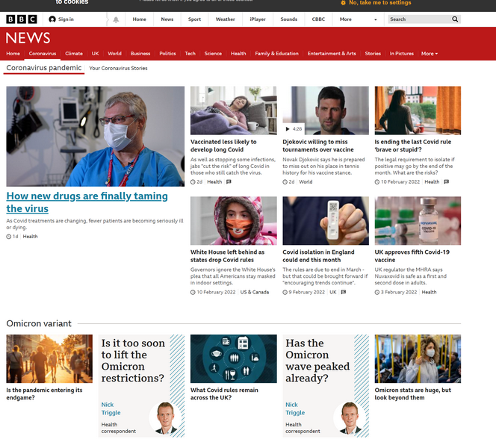Click the gear icon by 'No, take me to settings'
Viewport: 496px width, 448px height.
[x=343, y=3]
